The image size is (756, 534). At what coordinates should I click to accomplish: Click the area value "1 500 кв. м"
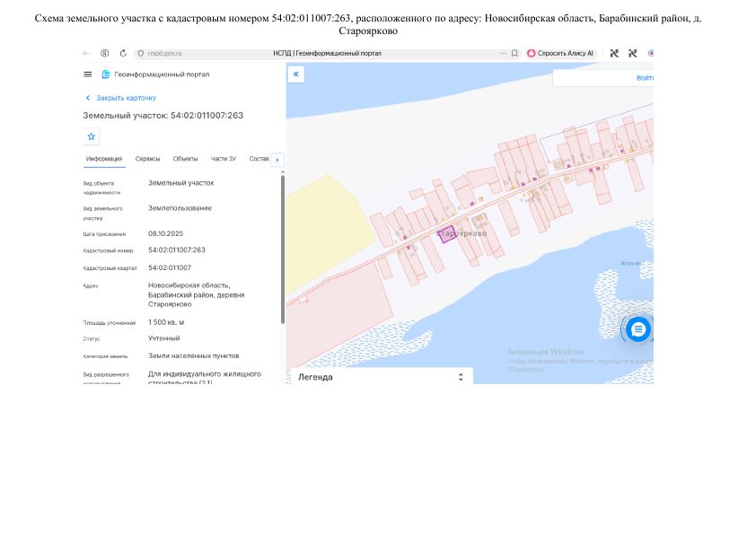[166, 322]
